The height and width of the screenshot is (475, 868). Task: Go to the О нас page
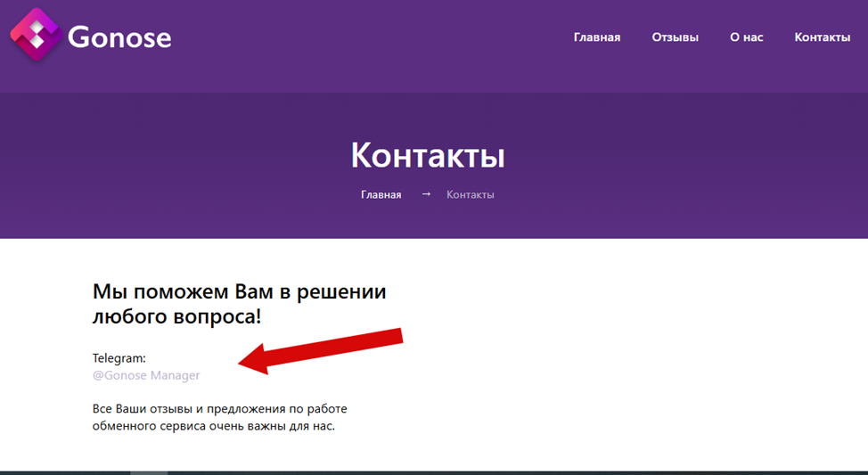746,37
